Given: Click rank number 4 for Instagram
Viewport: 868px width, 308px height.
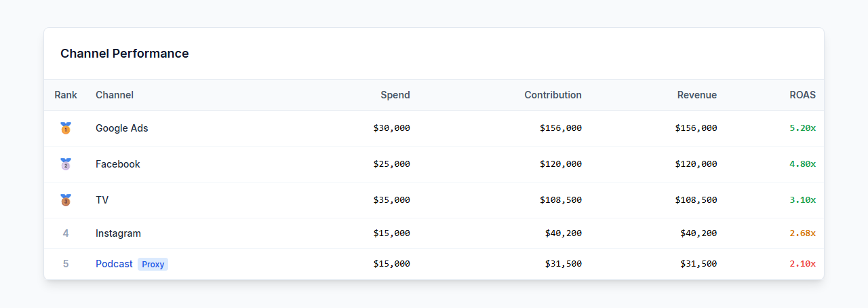Looking at the screenshot, I should pos(66,233).
